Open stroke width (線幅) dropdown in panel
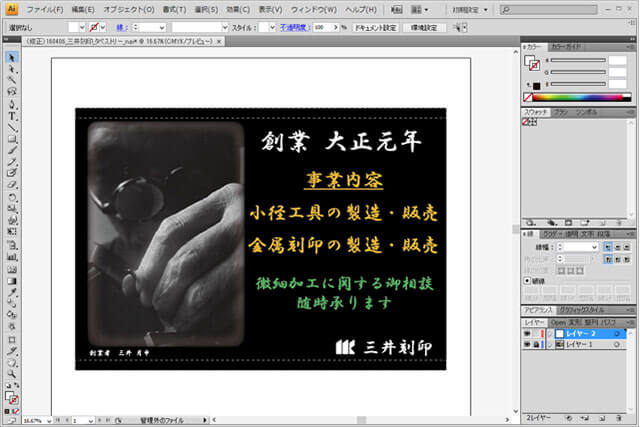Image resolution: width=640 pixels, height=427 pixels. point(594,247)
